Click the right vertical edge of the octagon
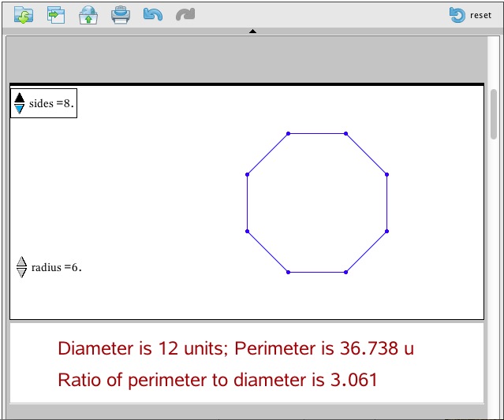Viewport: 504px width, 420px height. (x=387, y=203)
